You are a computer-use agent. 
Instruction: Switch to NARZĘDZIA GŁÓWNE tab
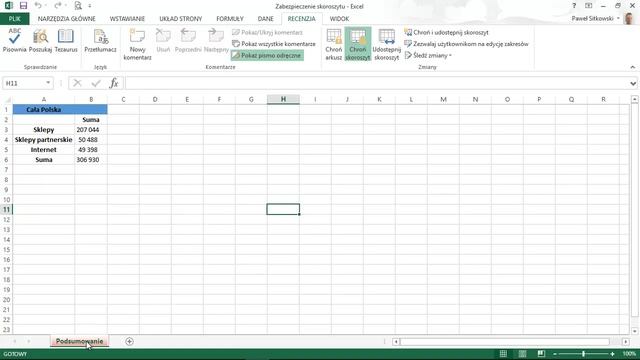[67, 19]
